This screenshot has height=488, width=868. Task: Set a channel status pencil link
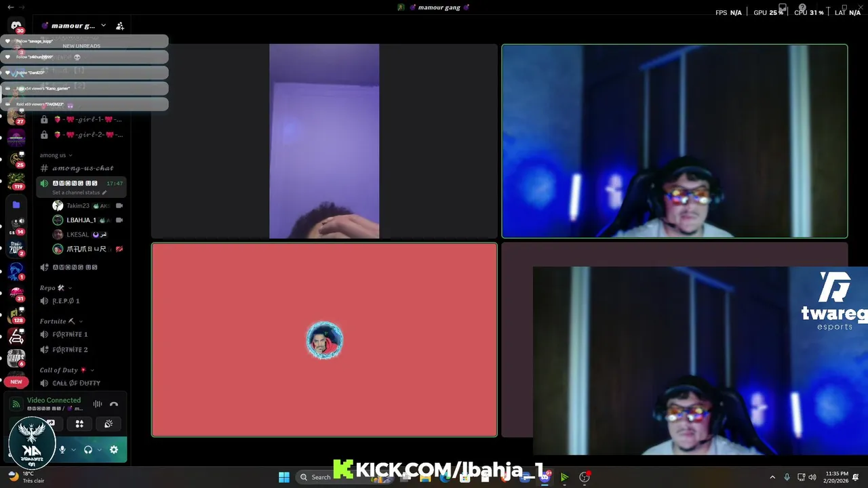tap(79, 192)
